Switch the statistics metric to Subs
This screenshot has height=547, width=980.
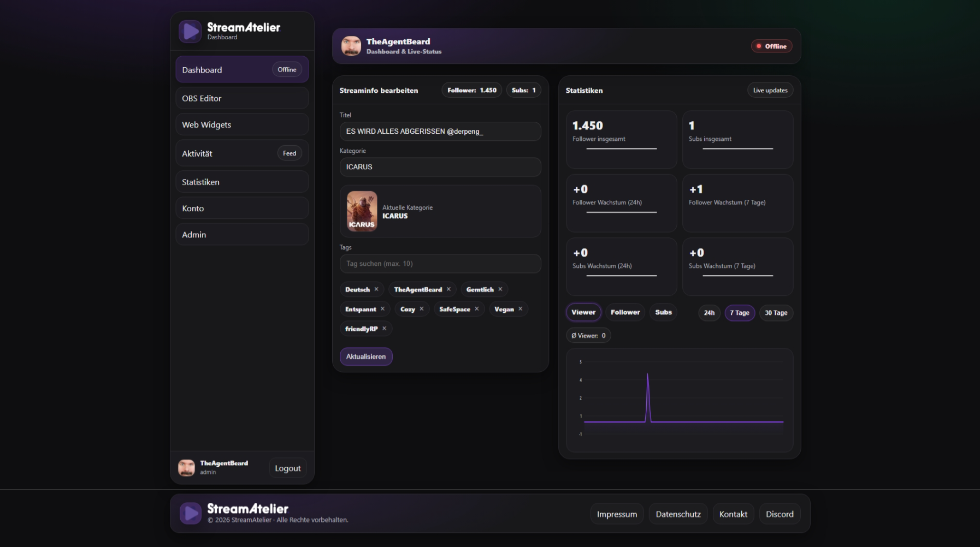663,312
